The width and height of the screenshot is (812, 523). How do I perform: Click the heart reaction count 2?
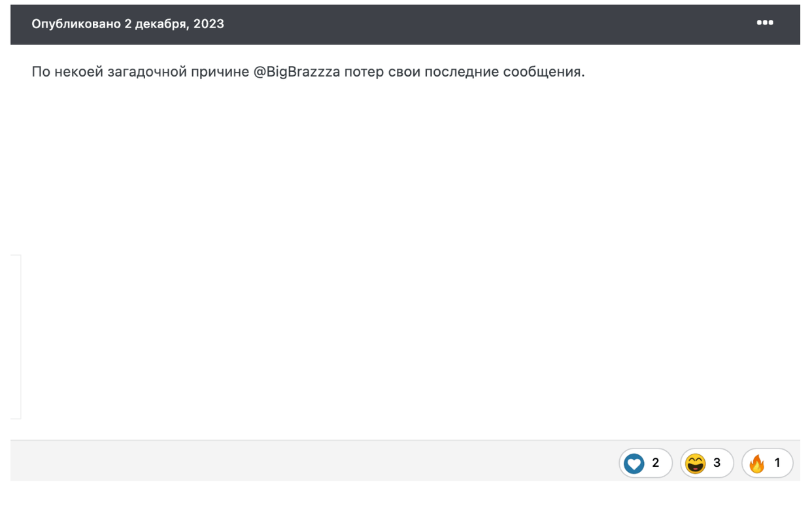click(x=656, y=463)
